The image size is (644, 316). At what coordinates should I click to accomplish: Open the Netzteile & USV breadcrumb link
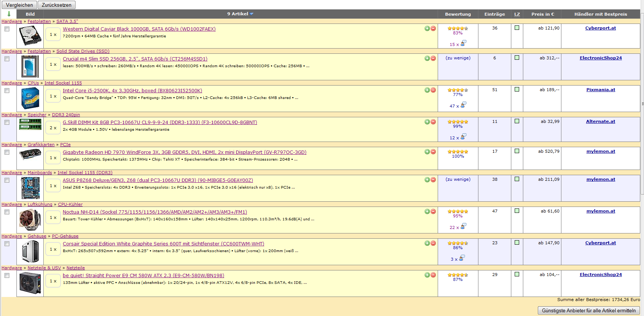(44, 268)
